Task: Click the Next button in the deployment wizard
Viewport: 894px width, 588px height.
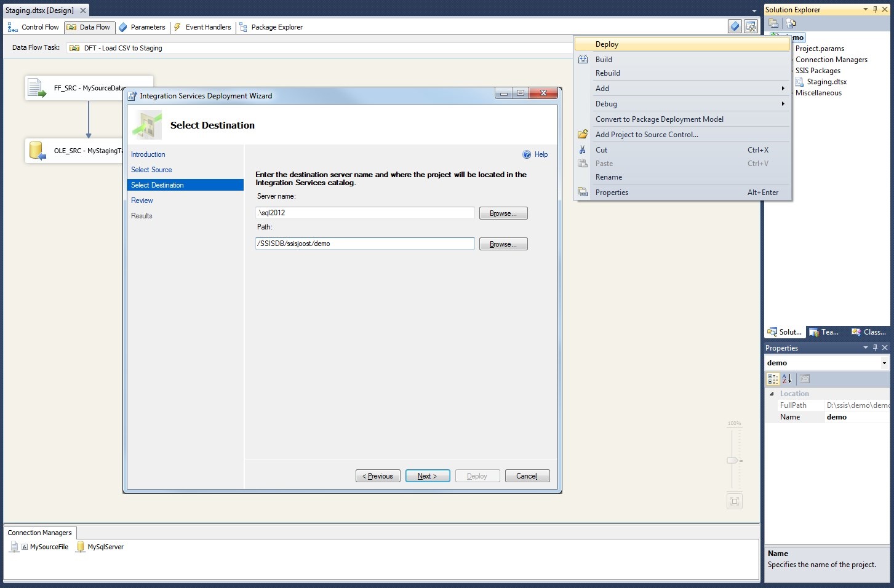Action: click(427, 475)
